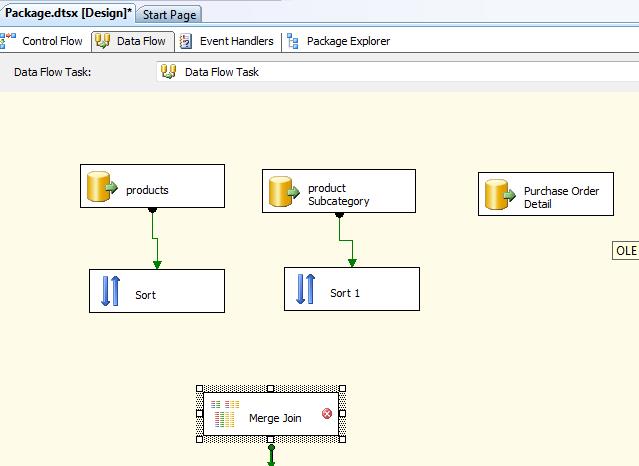Click the red error icon on Merge Join
This screenshot has width=639, height=466.
tap(327, 414)
